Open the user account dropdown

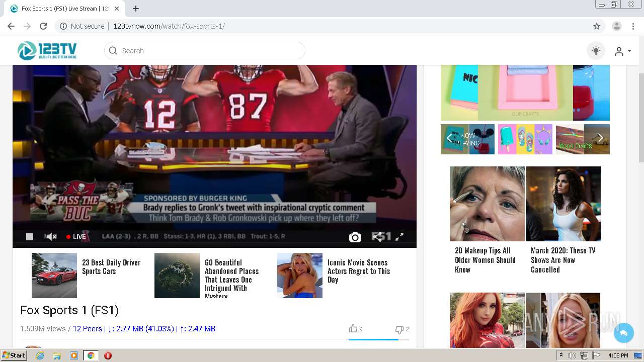coord(623,51)
